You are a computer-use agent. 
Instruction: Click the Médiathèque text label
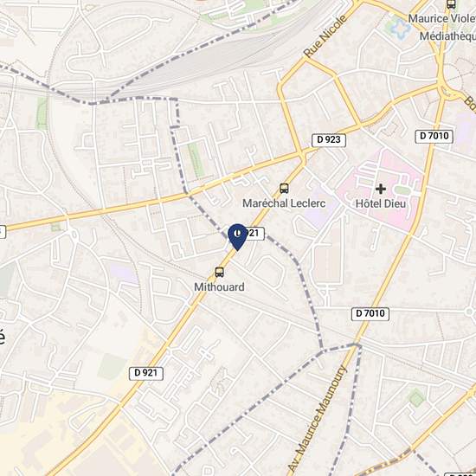[x=447, y=36]
